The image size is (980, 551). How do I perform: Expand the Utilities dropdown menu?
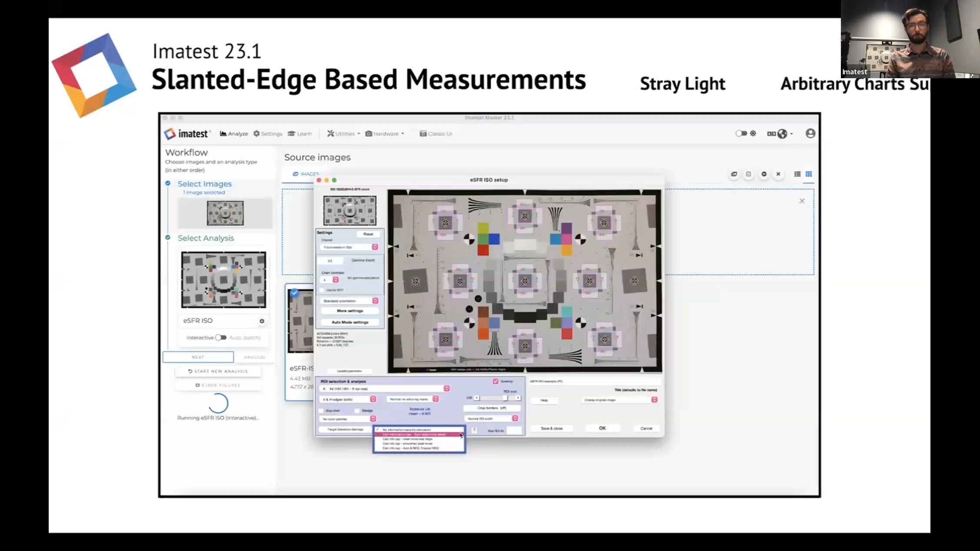tap(343, 134)
